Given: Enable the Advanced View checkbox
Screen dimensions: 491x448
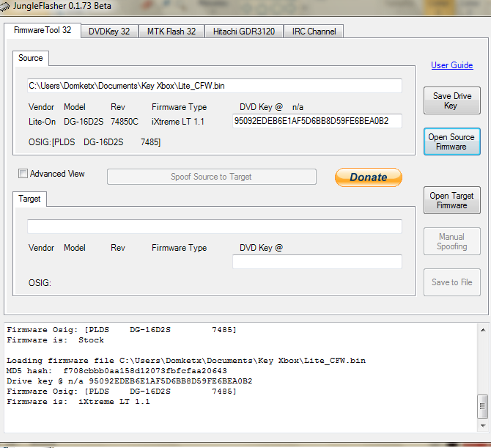Looking at the screenshot, I should [x=23, y=174].
